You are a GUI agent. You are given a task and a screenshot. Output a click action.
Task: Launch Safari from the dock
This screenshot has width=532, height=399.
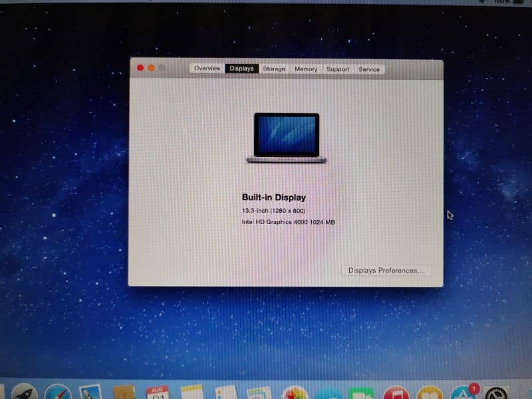(58, 392)
